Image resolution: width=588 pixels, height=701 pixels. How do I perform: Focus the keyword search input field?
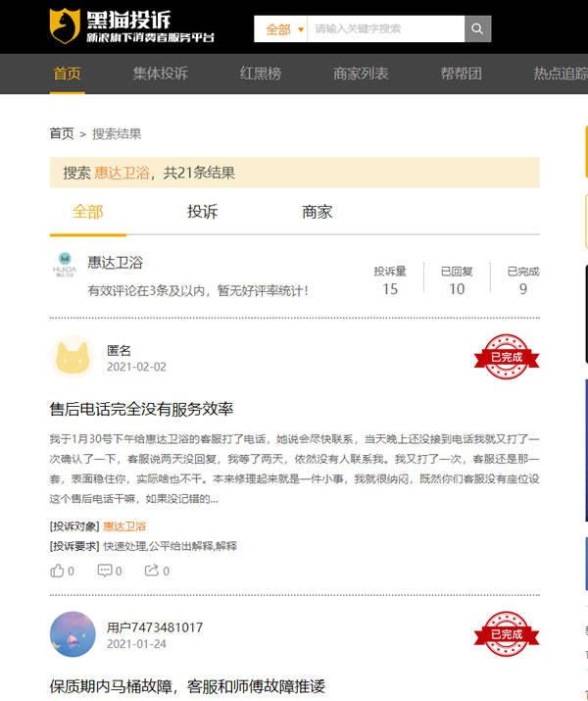click(x=385, y=29)
